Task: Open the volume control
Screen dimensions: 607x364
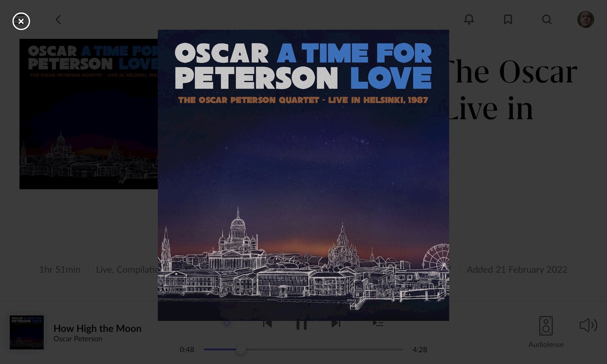Action: 588,325
